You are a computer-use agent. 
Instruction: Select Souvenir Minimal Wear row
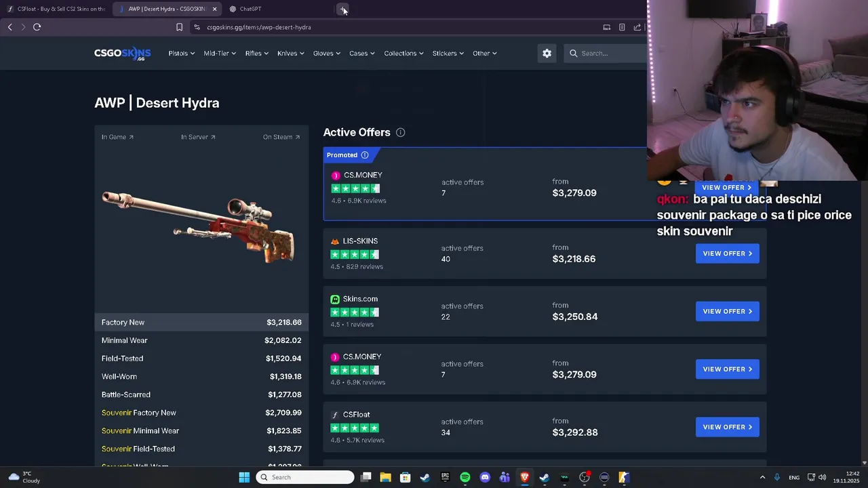201,431
